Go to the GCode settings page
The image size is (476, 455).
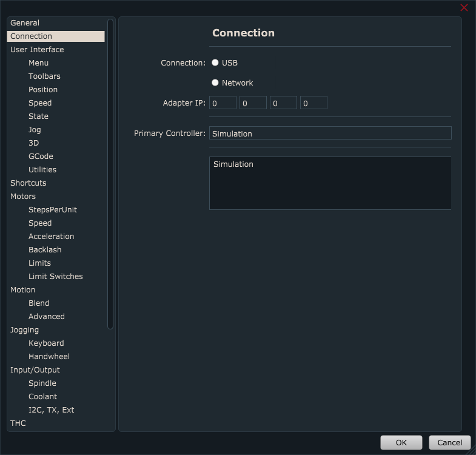click(x=41, y=157)
